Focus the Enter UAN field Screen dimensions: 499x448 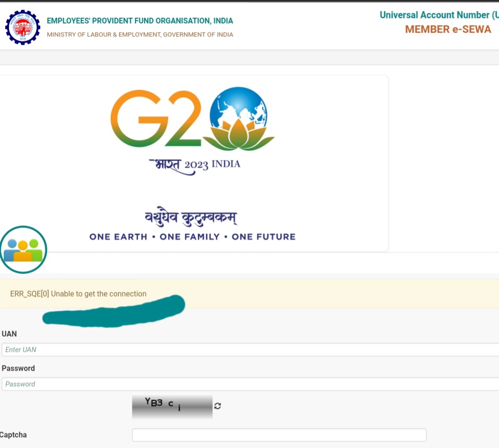(x=250, y=349)
